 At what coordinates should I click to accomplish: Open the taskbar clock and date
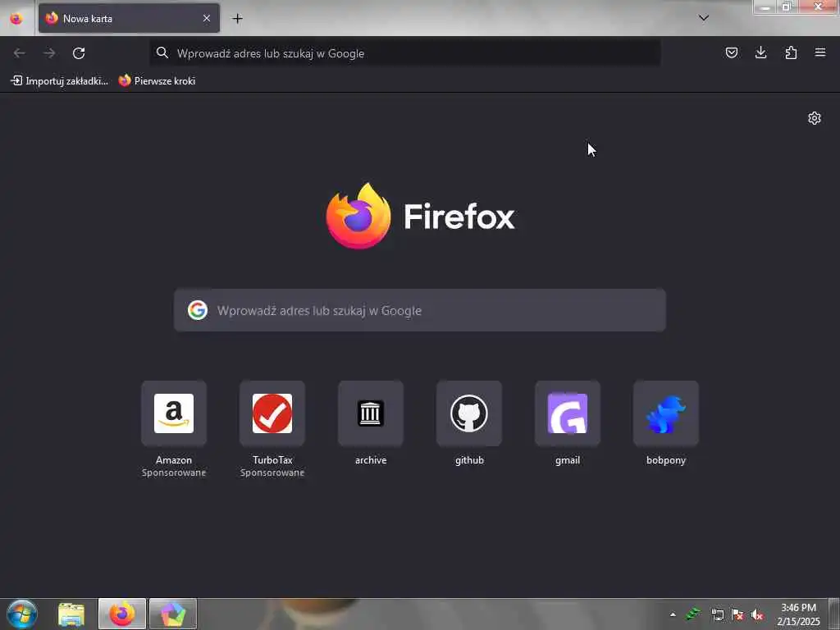click(798, 614)
